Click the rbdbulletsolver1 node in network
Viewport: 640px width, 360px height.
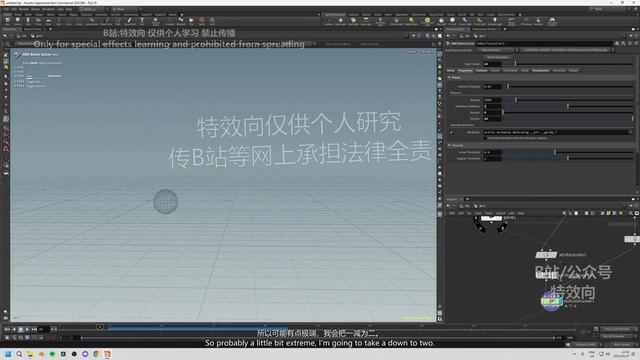tap(551, 301)
